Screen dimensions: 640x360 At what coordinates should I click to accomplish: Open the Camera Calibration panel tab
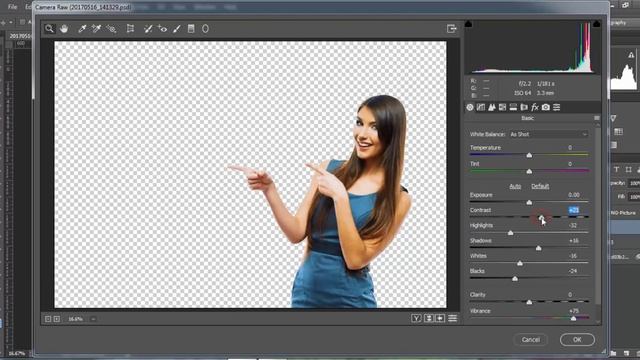pyautogui.click(x=546, y=107)
